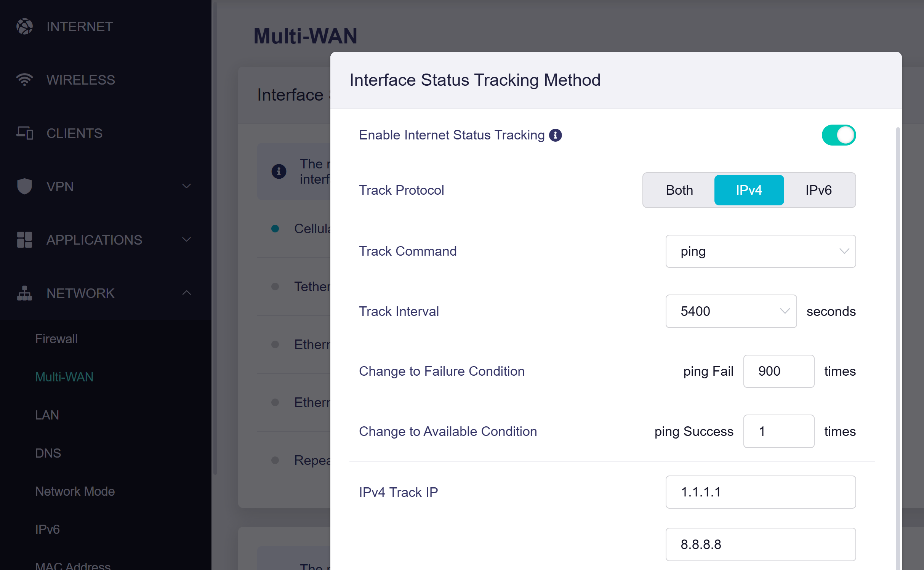This screenshot has width=924, height=570.
Task: Click the VPN shield icon
Action: [x=25, y=186]
